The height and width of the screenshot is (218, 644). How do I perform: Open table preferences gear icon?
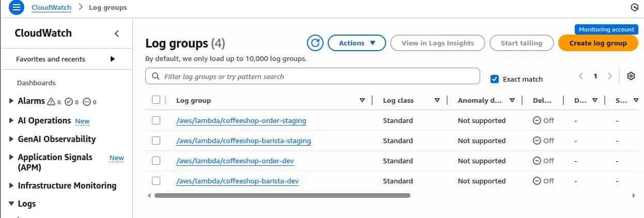coord(631,76)
